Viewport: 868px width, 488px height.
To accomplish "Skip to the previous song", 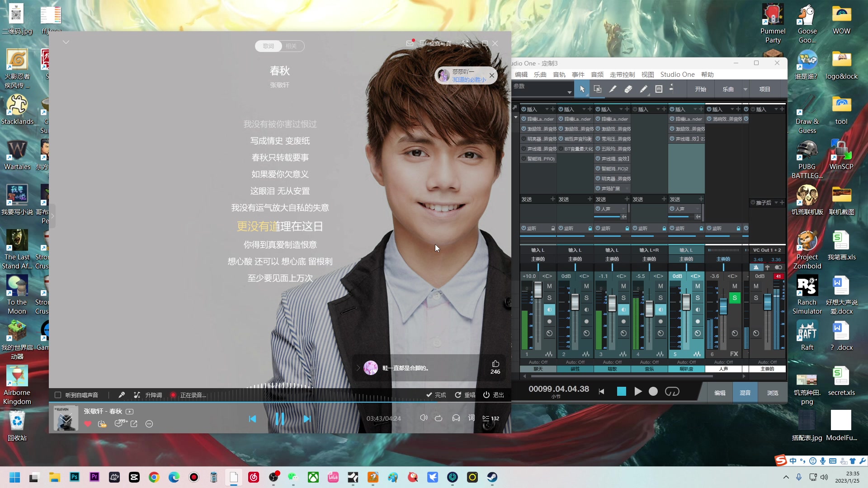I will click(x=252, y=419).
